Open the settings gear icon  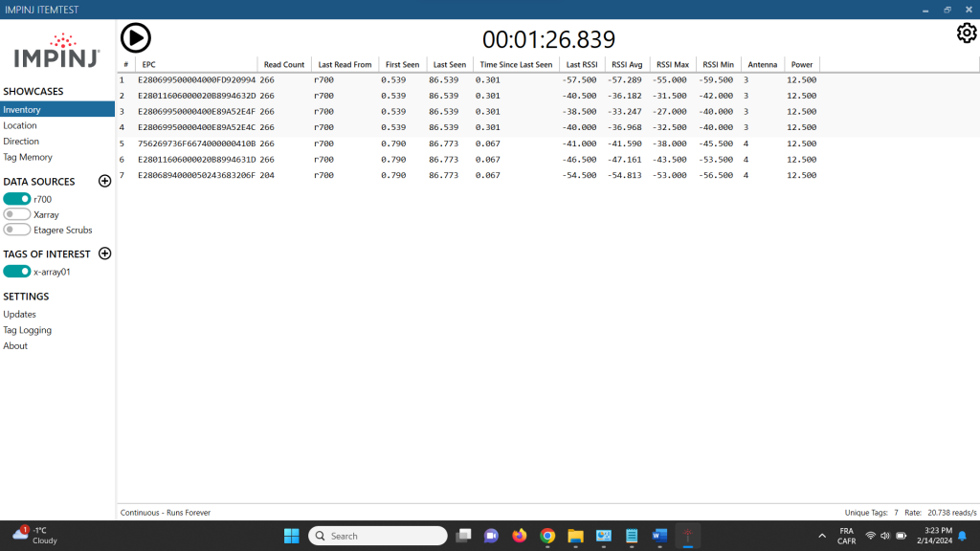click(x=967, y=33)
